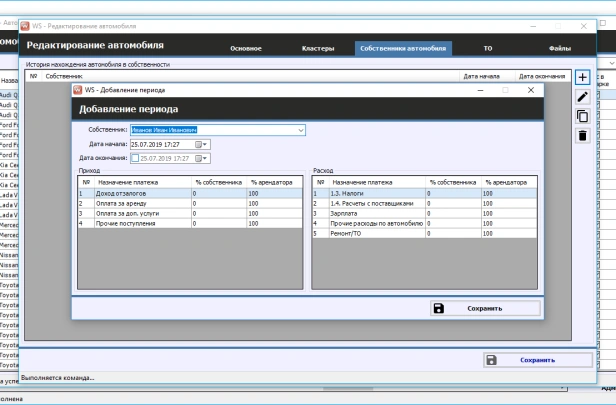Click the trash delete icon
This screenshot has width=616, height=405.
pyautogui.click(x=582, y=136)
